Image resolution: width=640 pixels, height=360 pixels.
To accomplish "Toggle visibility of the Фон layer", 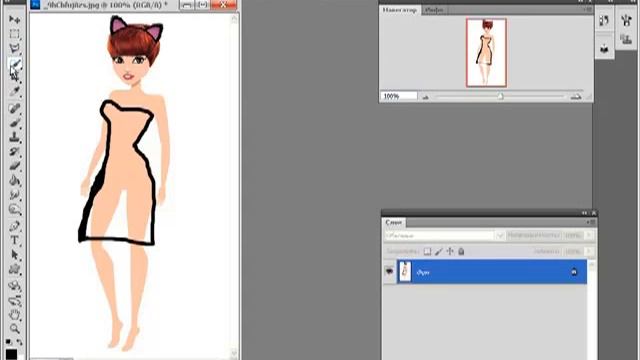I will tap(389, 271).
